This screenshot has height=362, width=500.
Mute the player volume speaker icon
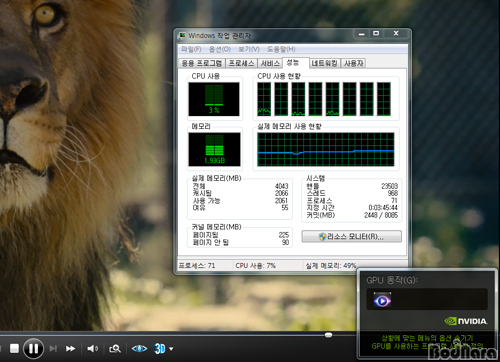[x=92, y=349]
